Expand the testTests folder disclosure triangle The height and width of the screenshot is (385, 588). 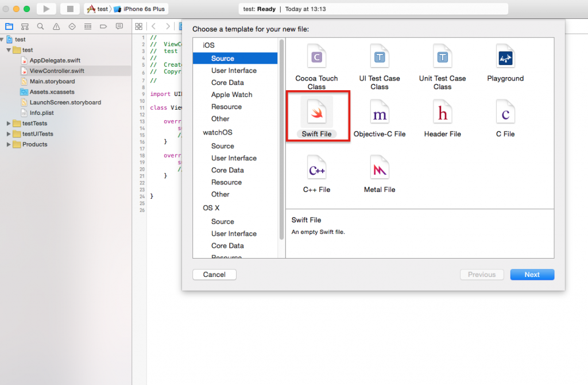pos(9,124)
